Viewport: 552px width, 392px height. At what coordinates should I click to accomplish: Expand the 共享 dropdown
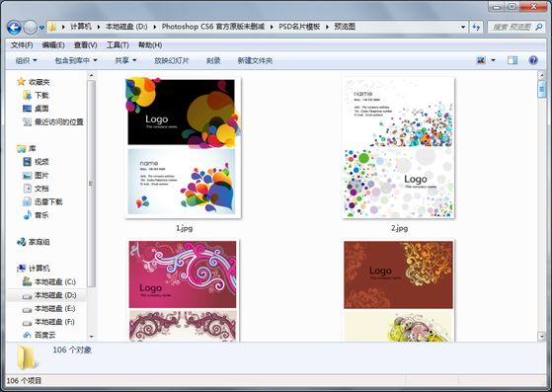[125, 60]
